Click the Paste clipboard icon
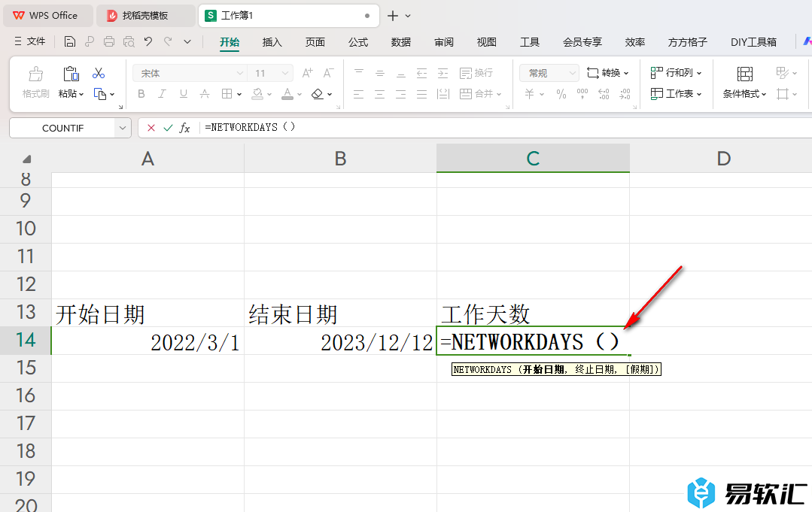 coord(71,74)
